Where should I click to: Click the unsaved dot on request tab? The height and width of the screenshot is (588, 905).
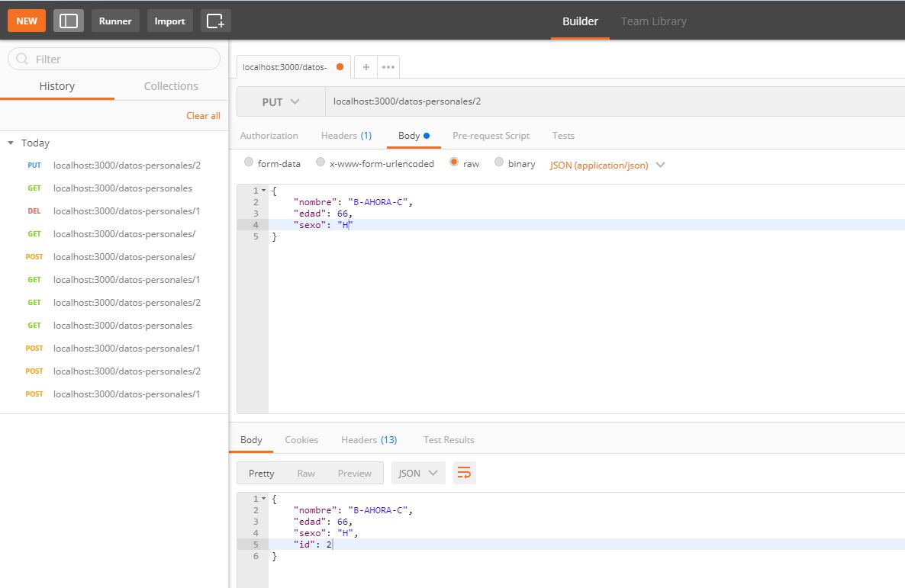pyautogui.click(x=340, y=67)
